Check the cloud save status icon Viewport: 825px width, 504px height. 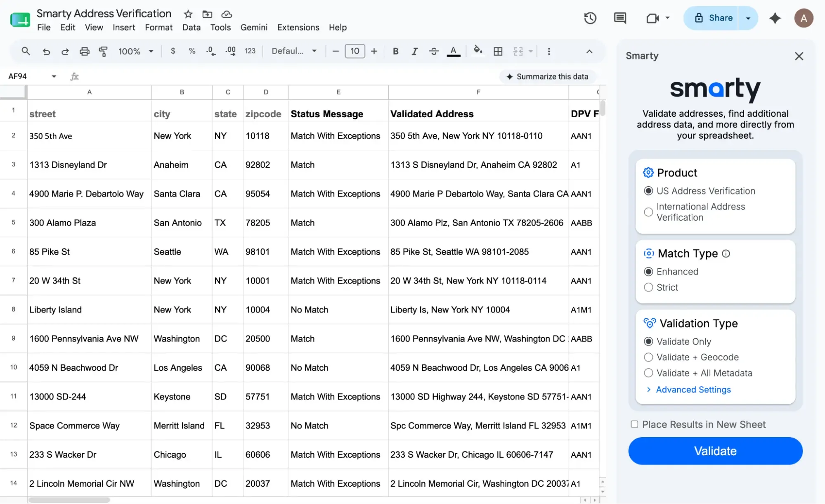227,14
